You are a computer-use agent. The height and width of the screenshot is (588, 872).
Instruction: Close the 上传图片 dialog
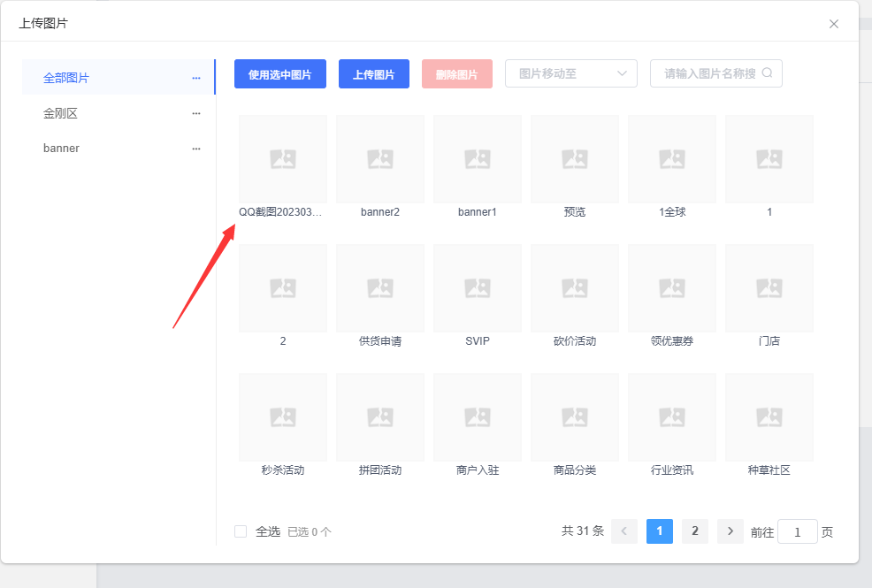pyautogui.click(x=834, y=24)
